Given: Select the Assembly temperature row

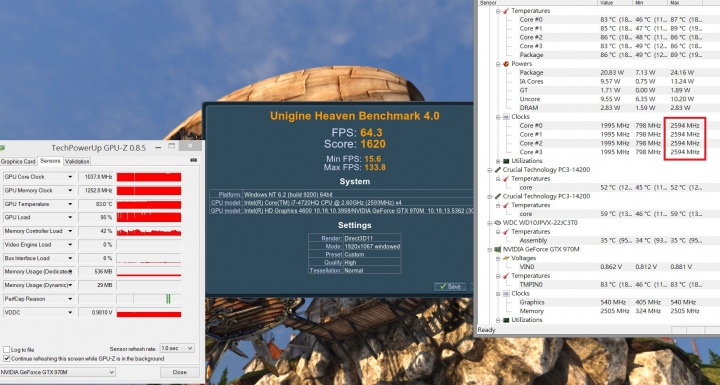Looking at the screenshot, I should (611, 241).
